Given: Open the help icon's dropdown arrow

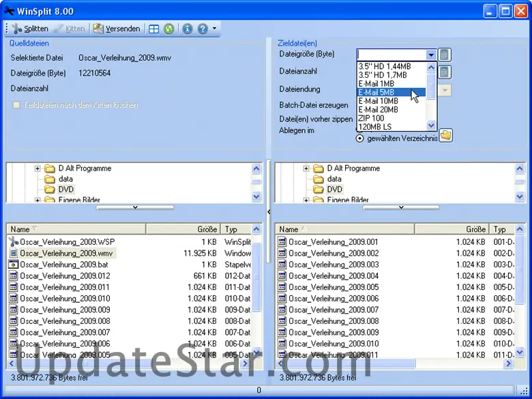Looking at the screenshot, I should (214, 29).
